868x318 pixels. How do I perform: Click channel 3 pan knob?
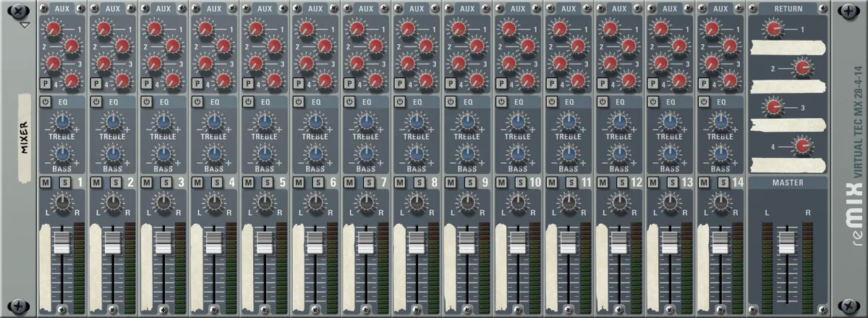[163, 202]
